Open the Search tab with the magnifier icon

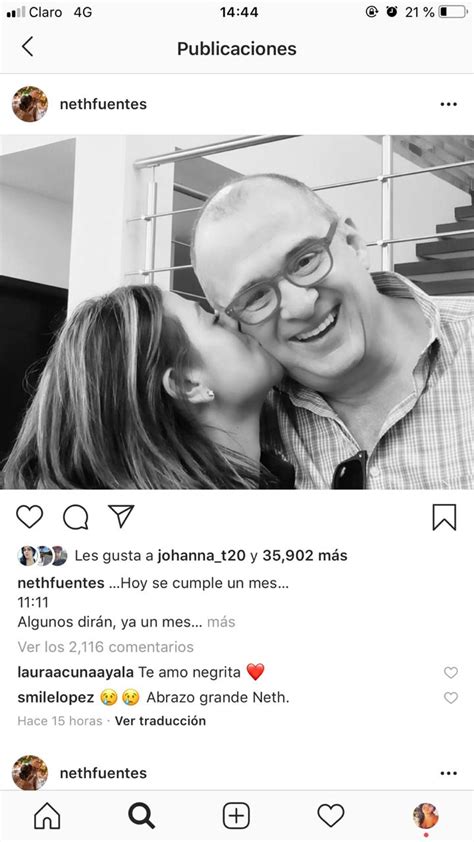coord(142,816)
